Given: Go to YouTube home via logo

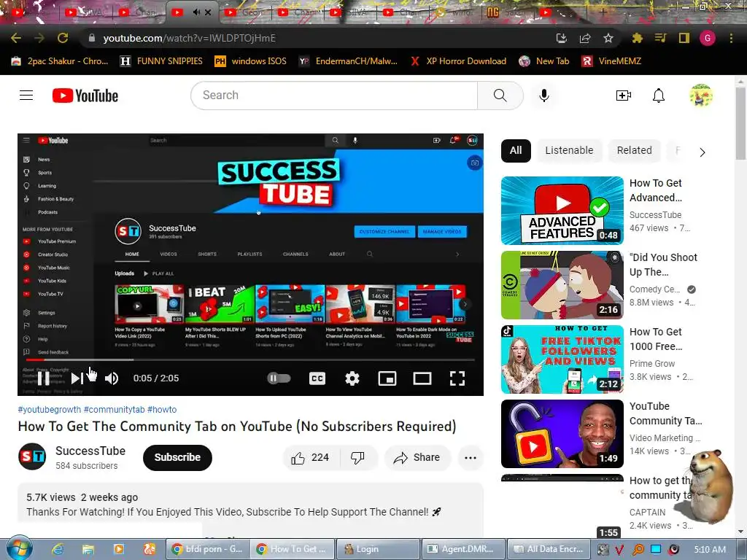Looking at the screenshot, I should coord(85,96).
